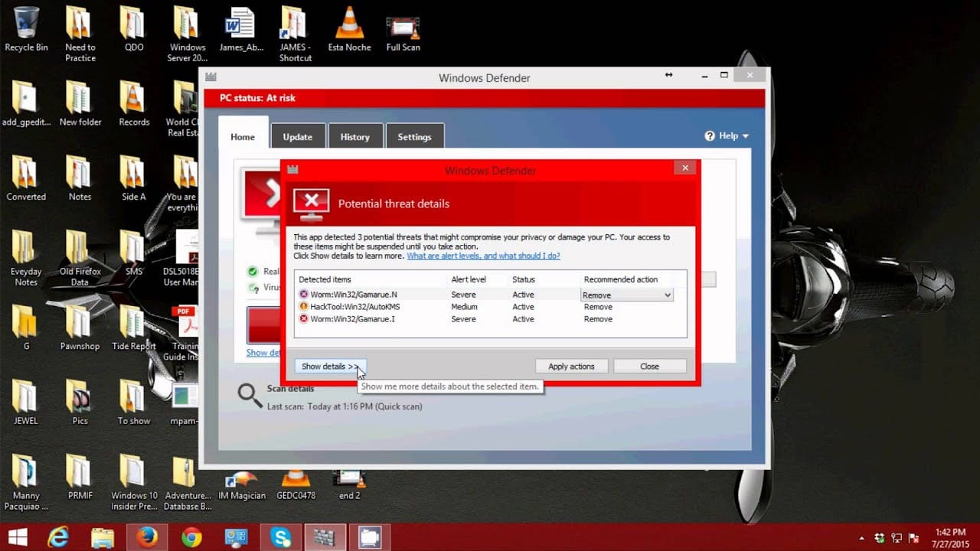The width and height of the screenshot is (980, 551).
Task: Click the Alert level column header
Action: coord(469,279)
